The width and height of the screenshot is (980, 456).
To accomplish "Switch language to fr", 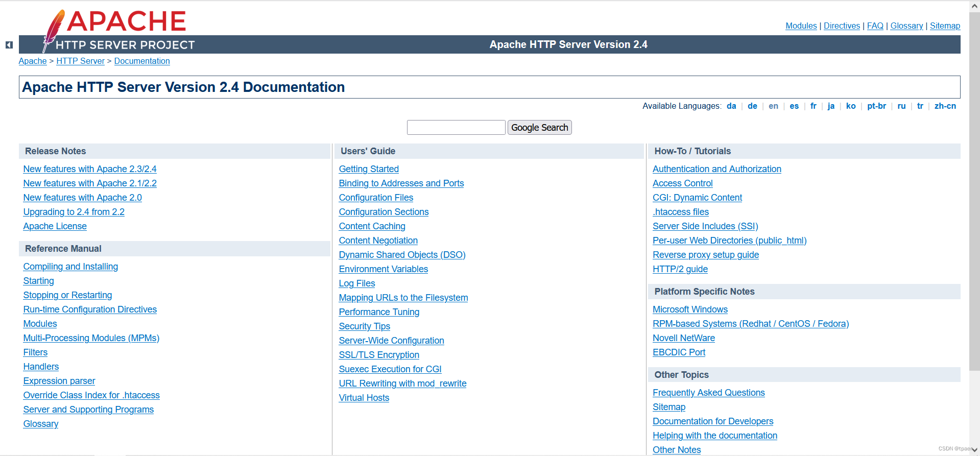I will click(813, 106).
